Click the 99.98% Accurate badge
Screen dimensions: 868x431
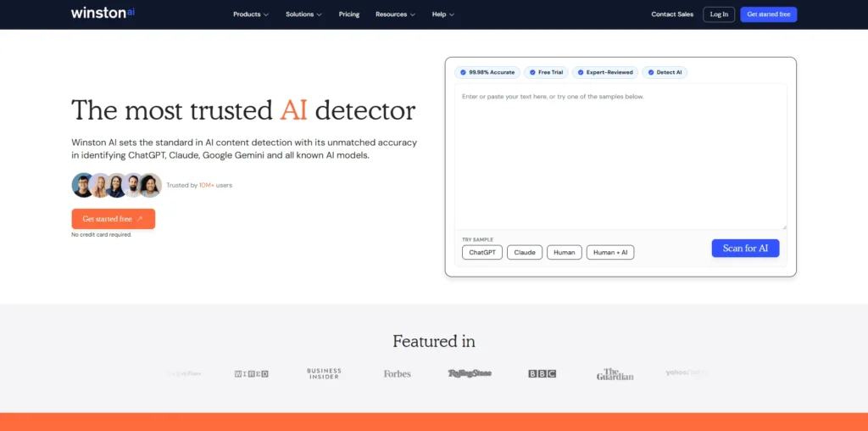pos(487,73)
